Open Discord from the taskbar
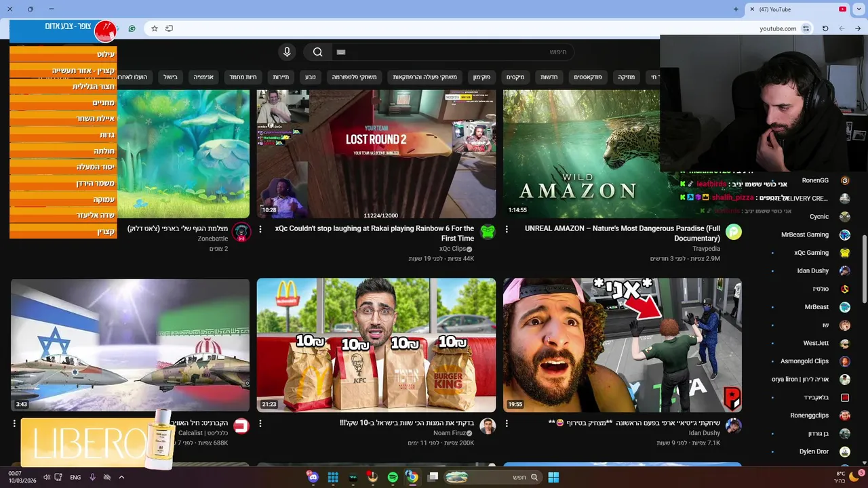Viewport: 868px width, 488px height. tap(313, 477)
